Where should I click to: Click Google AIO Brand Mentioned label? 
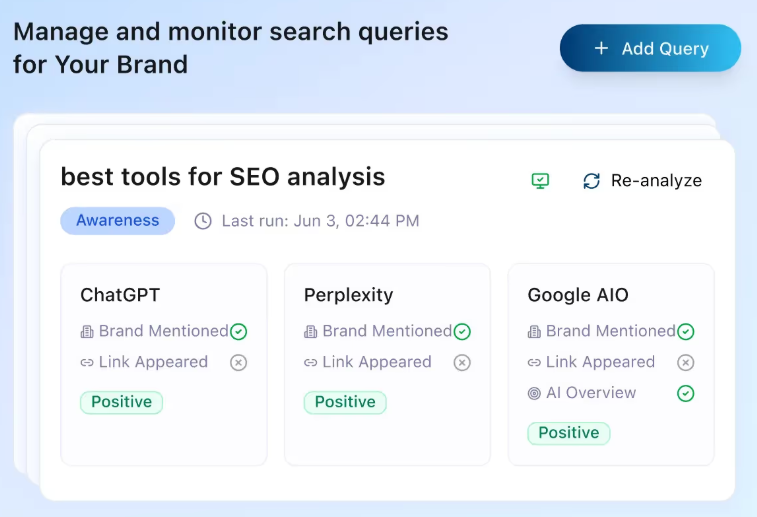pos(611,331)
